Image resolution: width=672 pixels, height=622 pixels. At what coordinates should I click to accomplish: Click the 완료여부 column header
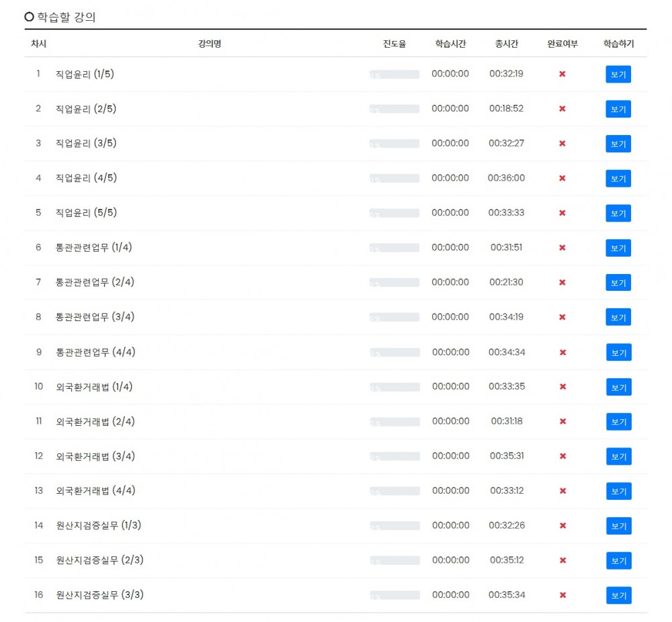click(x=562, y=44)
